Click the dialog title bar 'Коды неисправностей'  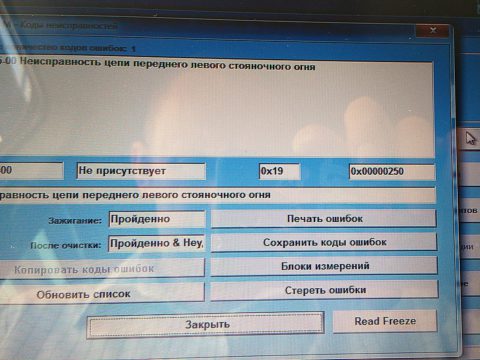(68, 26)
